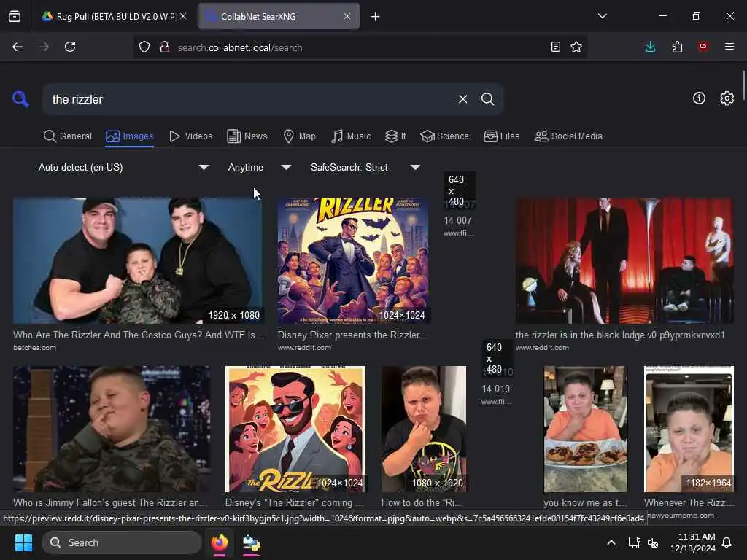Open the Firefox hamburger menu
The image size is (747, 560).
(729, 47)
